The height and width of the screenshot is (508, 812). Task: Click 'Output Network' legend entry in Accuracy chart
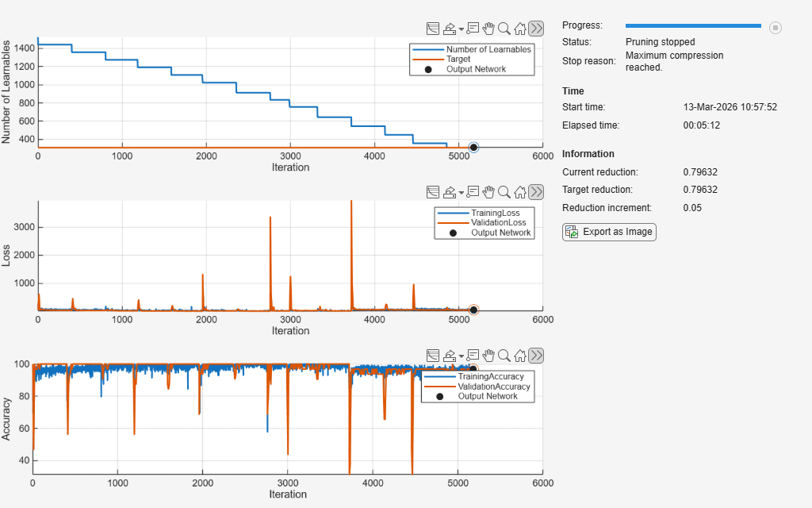tap(488, 396)
